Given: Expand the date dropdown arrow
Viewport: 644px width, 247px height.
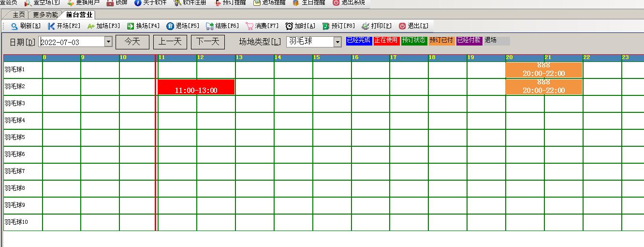Looking at the screenshot, I should coord(108,42).
